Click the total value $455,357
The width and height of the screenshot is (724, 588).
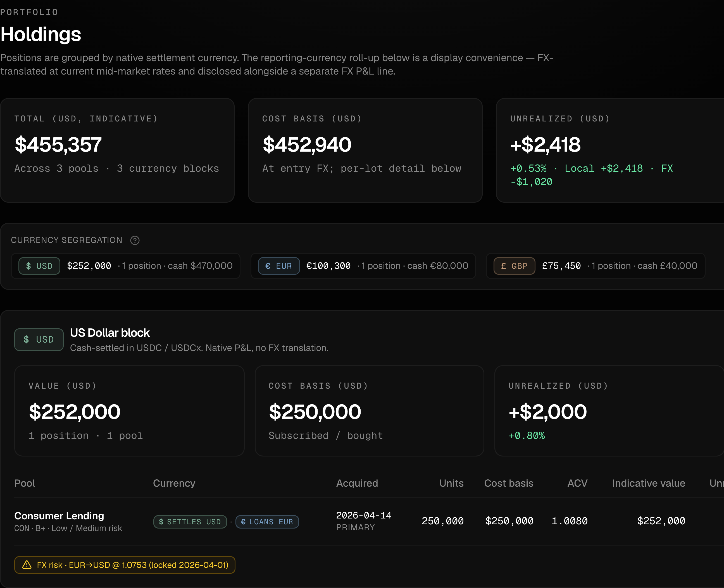pyautogui.click(x=58, y=145)
